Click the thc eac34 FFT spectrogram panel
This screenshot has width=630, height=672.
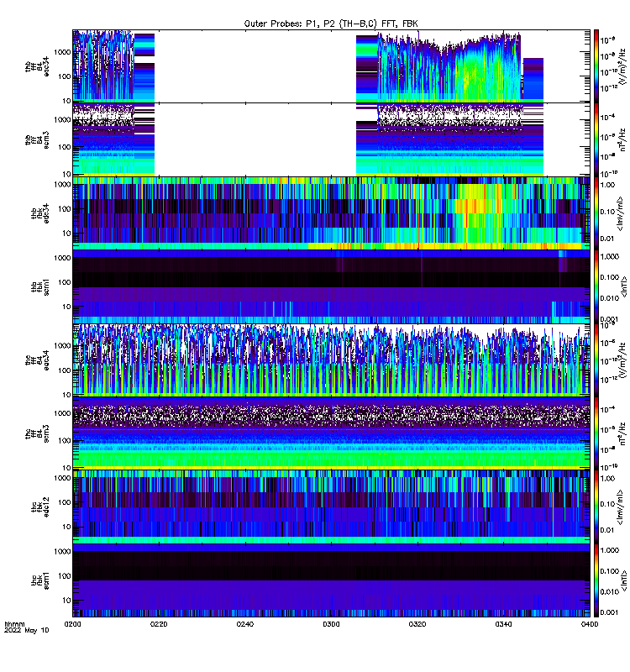[x=331, y=360]
